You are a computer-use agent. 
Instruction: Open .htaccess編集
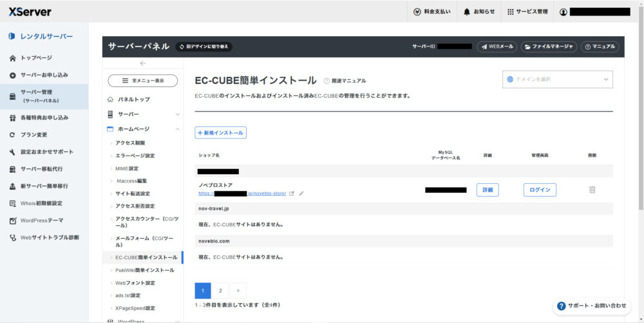(x=131, y=181)
